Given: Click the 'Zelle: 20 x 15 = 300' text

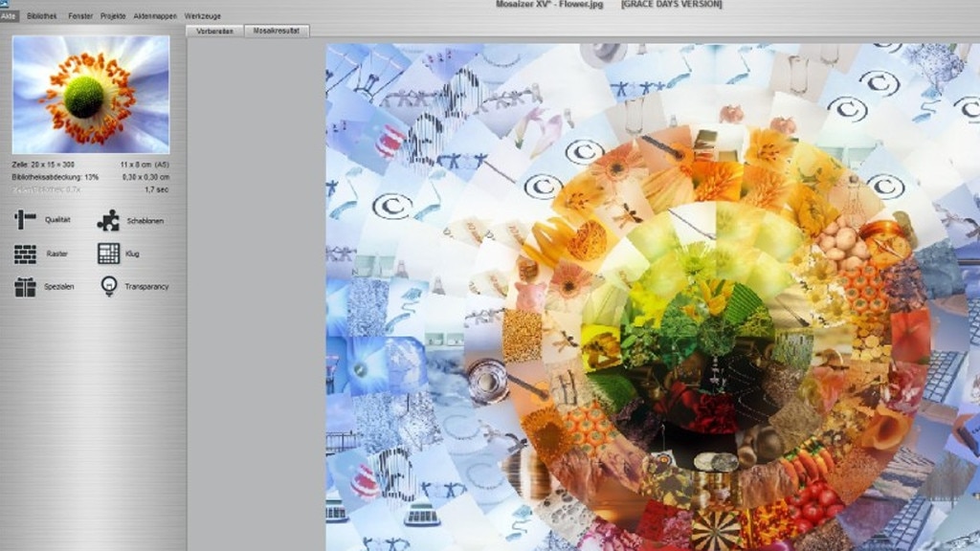Looking at the screenshot, I should [x=43, y=165].
